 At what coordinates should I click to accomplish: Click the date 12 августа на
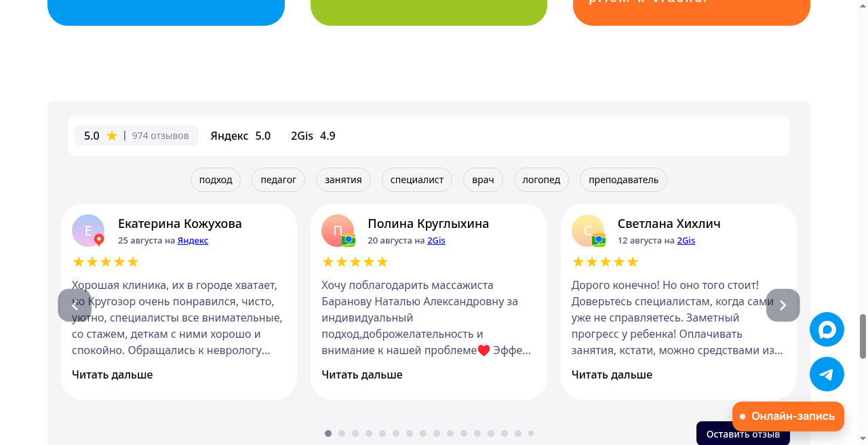646,240
